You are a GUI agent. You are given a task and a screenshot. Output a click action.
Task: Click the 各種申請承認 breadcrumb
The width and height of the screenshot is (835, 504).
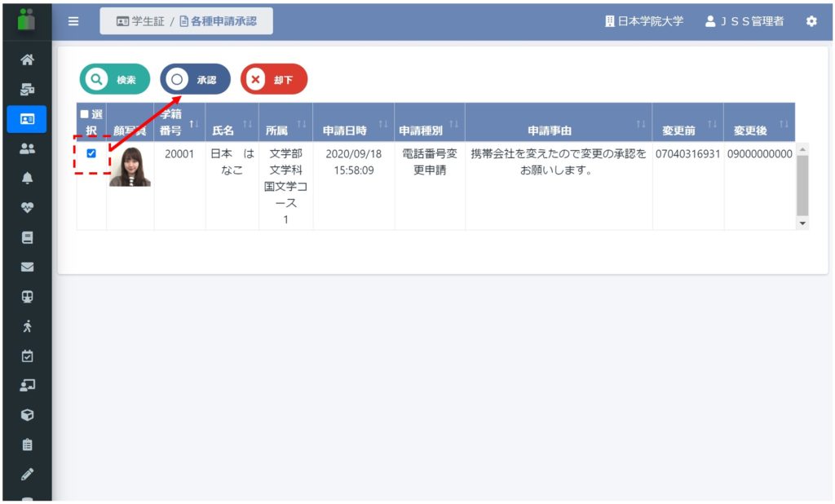pos(219,21)
